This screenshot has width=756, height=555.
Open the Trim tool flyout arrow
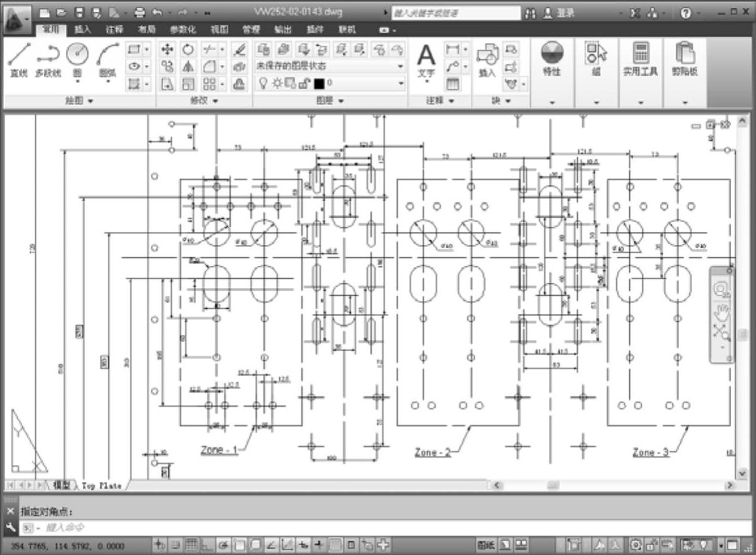click(222, 49)
